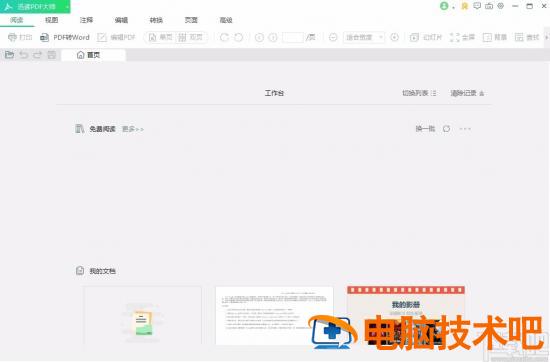This screenshot has width=550, height=362.
Task: Open the 转换 ribbon tab
Action: (156, 20)
